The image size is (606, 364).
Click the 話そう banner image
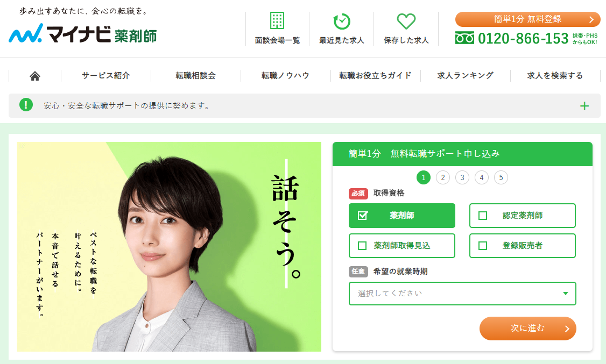click(169, 247)
